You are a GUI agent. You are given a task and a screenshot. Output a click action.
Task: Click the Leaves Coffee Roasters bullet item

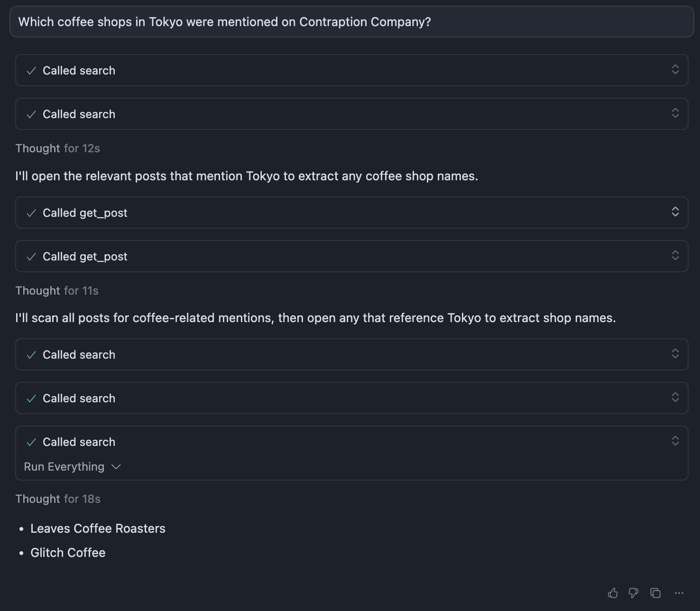click(98, 528)
